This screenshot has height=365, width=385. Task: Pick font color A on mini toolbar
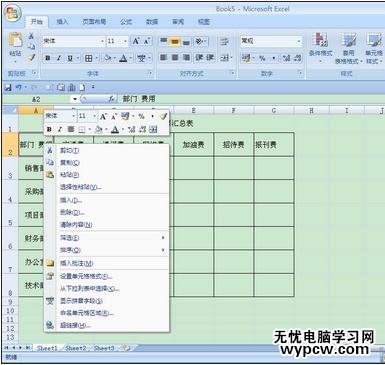click(115, 129)
